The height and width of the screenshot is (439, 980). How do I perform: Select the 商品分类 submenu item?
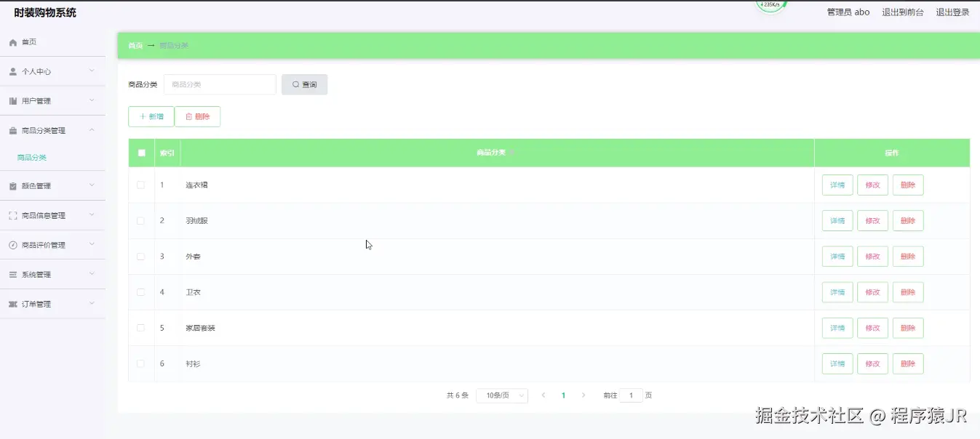point(32,158)
